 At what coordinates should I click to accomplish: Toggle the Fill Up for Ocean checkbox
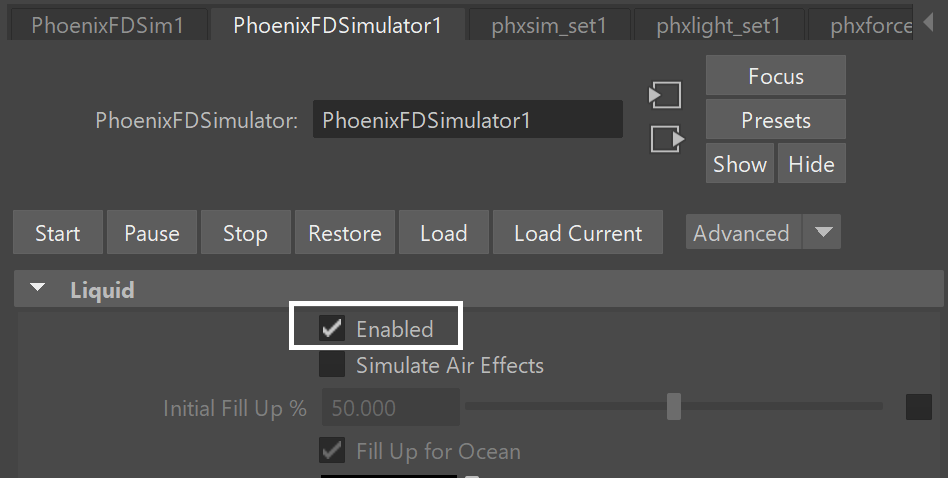pos(332,450)
